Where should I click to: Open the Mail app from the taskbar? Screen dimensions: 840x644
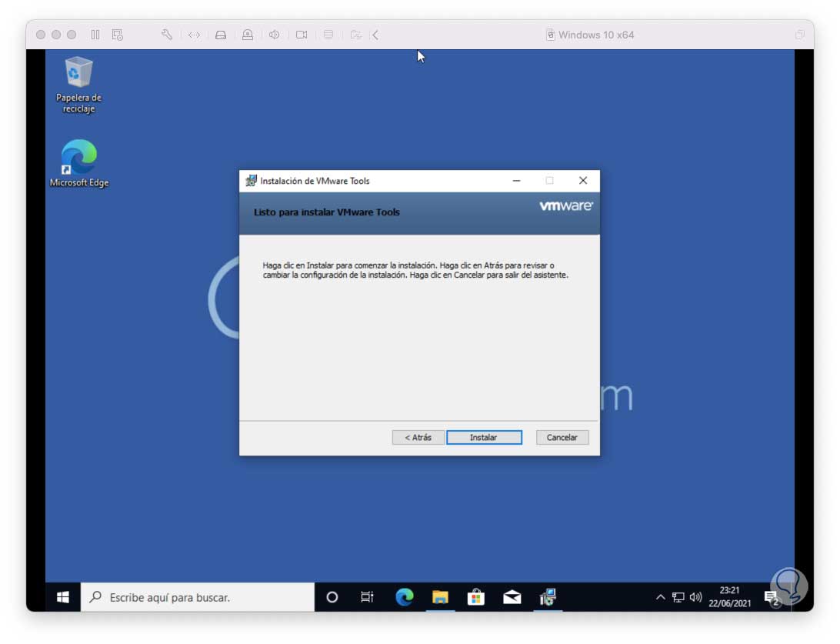click(512, 597)
